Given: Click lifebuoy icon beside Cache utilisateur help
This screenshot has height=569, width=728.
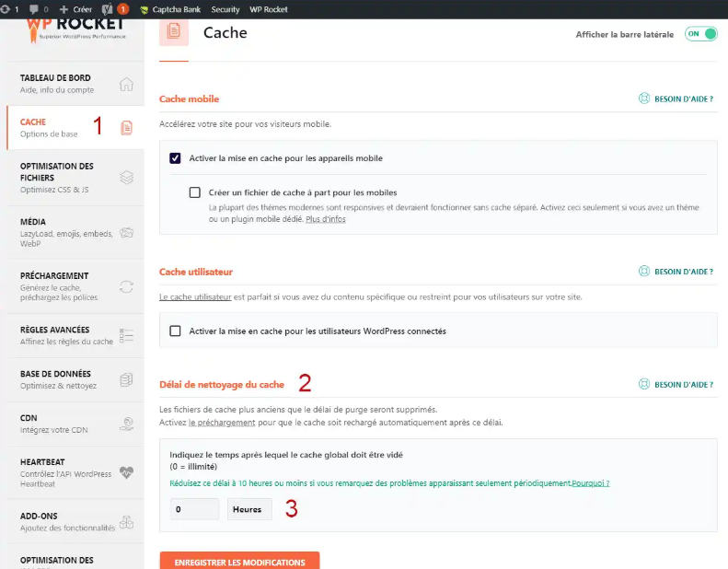Looking at the screenshot, I should (644, 272).
